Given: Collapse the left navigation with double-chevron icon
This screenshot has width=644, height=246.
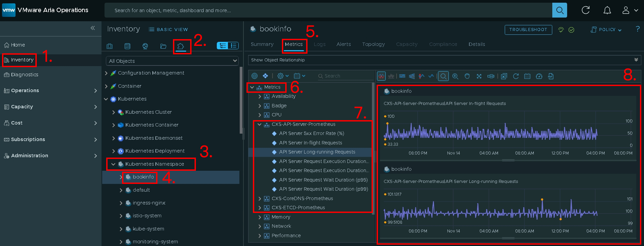Looking at the screenshot, I should [93, 28].
